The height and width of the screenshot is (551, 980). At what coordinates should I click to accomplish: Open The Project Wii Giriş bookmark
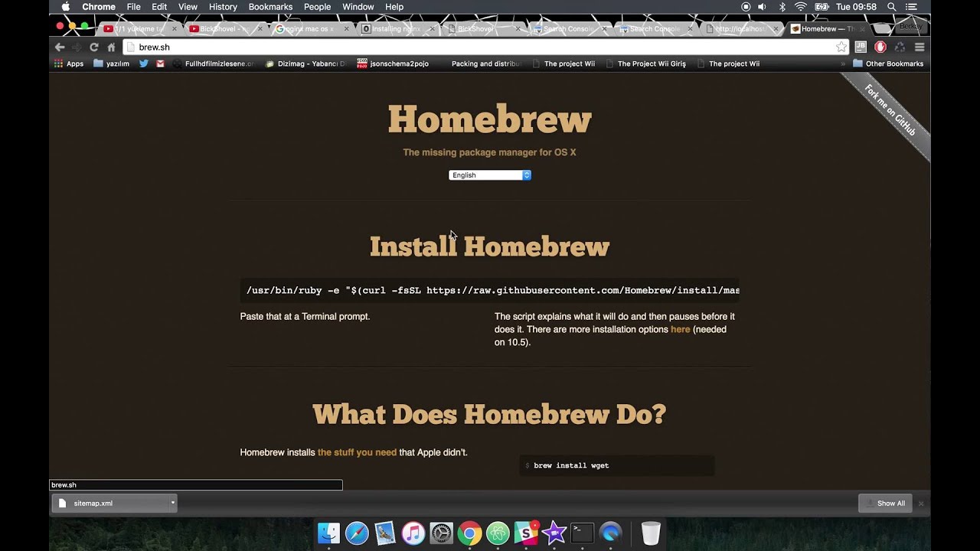coord(645,64)
